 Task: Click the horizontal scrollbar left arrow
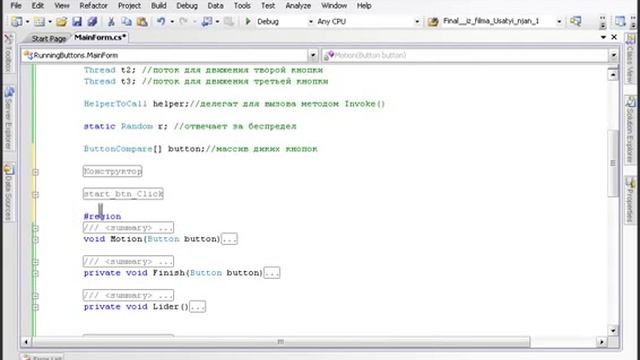[26, 342]
